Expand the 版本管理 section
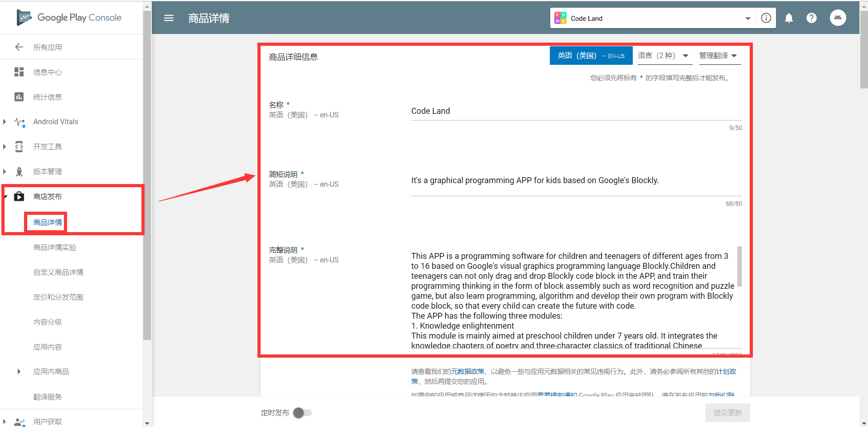 click(x=5, y=171)
